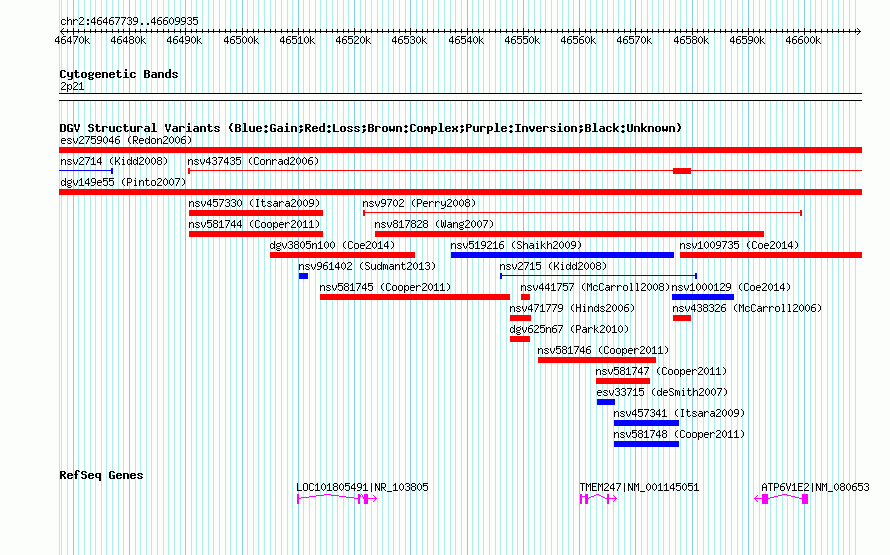
Task: Click nsv1000129 (Coe2014) label
Action: [731, 287]
